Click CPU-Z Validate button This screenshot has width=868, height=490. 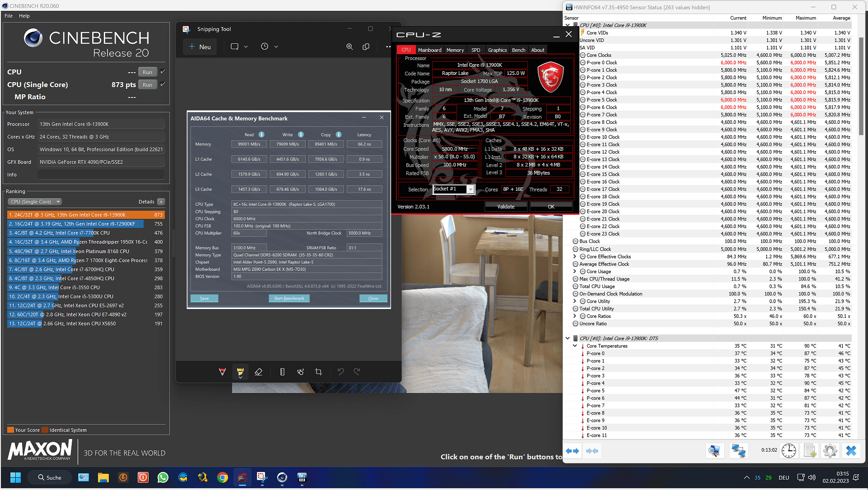point(506,207)
